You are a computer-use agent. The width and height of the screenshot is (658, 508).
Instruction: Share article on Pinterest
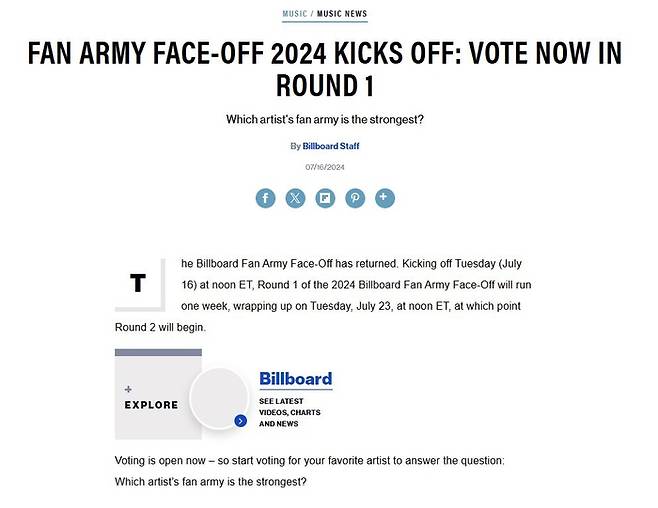coord(355,198)
